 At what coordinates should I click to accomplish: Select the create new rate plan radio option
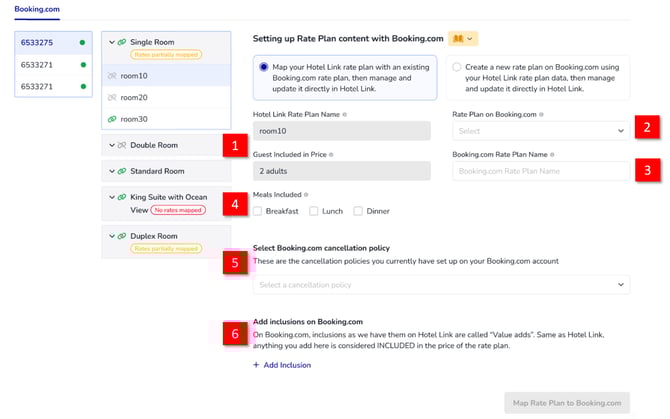pos(458,67)
